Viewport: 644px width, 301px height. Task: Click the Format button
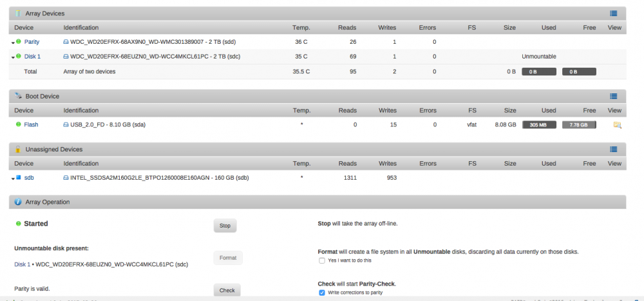228,258
